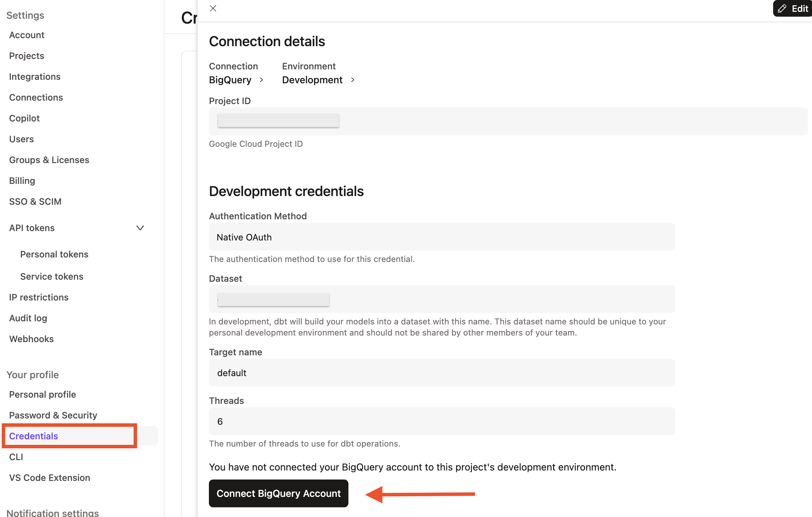The image size is (812, 517).
Task: Click the Connect BigQuery Account button
Action: pyautogui.click(x=278, y=493)
